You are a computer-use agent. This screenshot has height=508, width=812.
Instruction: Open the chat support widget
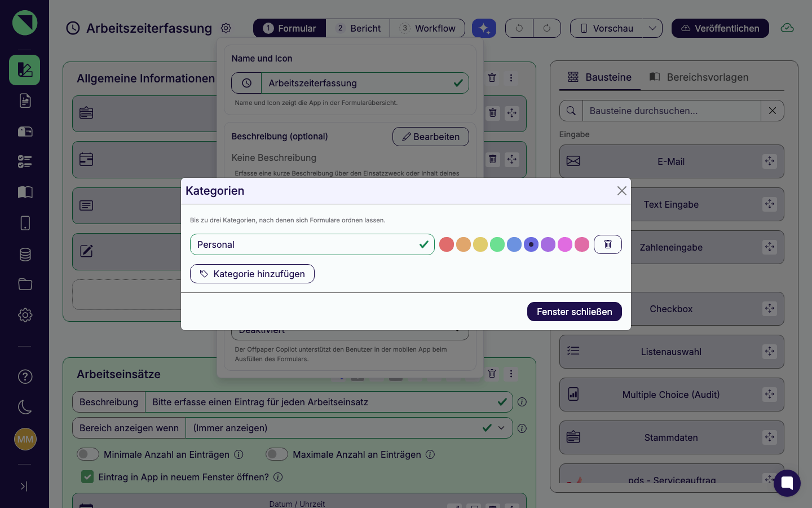coord(787,483)
